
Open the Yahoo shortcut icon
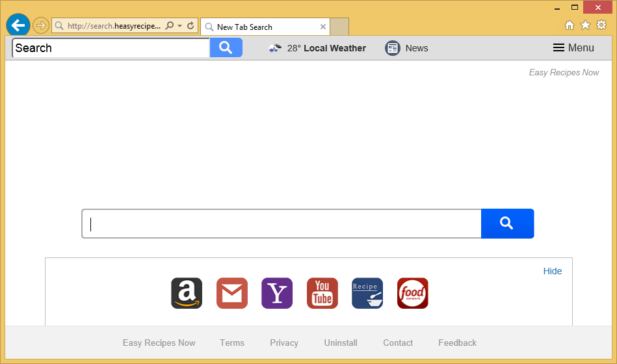[277, 293]
